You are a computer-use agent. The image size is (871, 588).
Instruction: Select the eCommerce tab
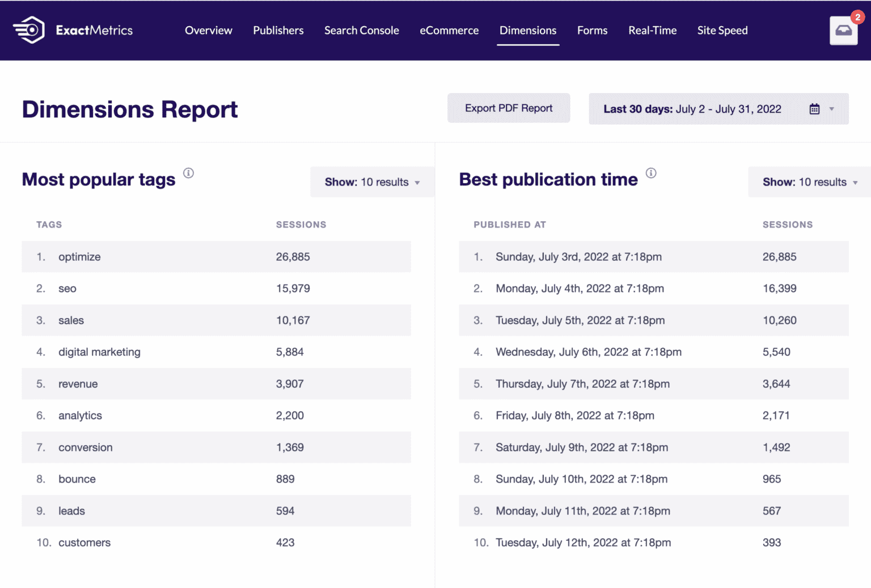point(449,31)
